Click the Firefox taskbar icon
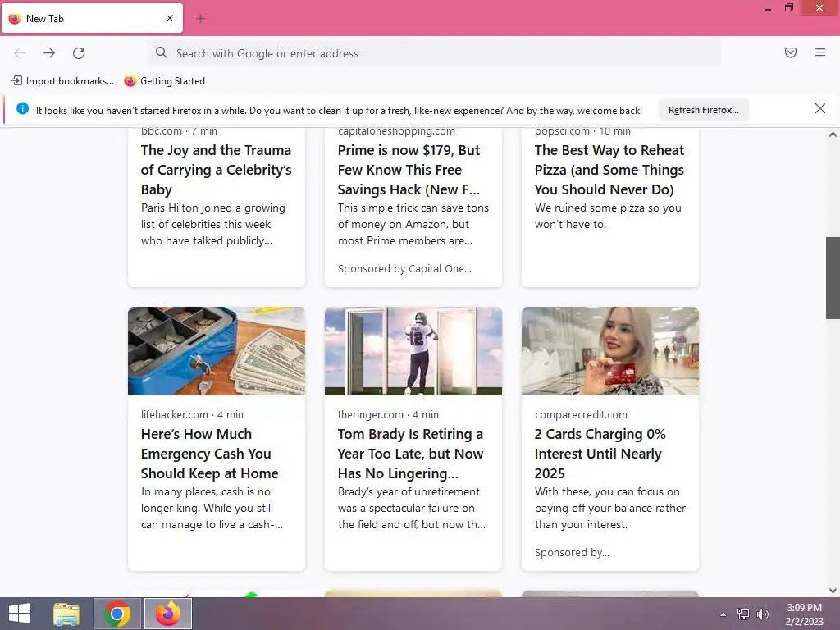 (168, 614)
